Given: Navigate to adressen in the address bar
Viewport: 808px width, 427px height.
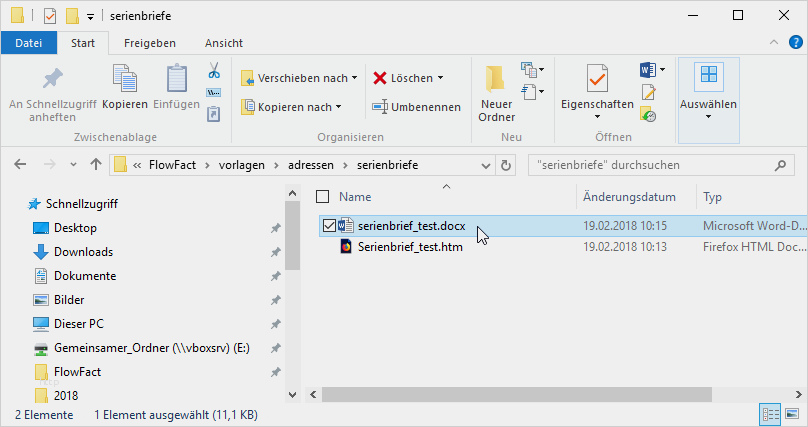Looking at the screenshot, I should (311, 165).
